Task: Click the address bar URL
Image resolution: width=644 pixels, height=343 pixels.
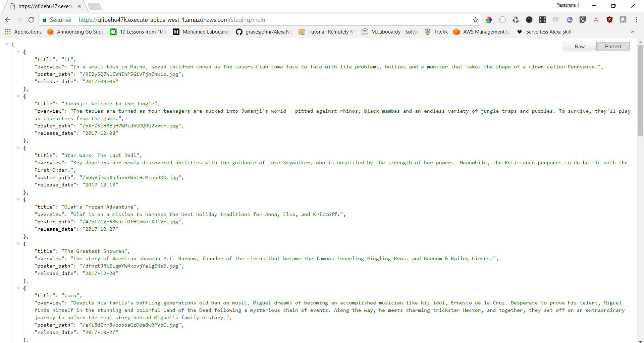Action: [172, 20]
